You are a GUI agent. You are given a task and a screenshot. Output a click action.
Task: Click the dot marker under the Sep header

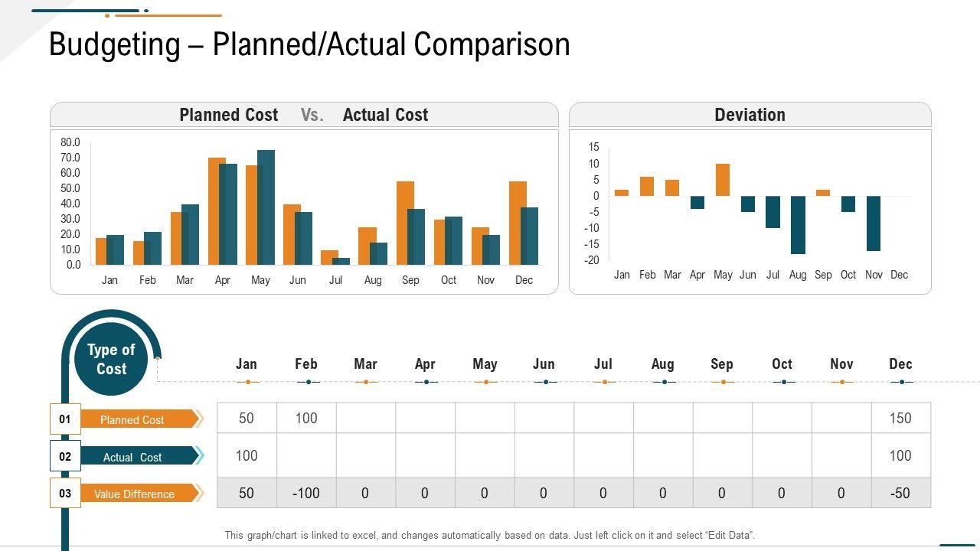coord(722,382)
